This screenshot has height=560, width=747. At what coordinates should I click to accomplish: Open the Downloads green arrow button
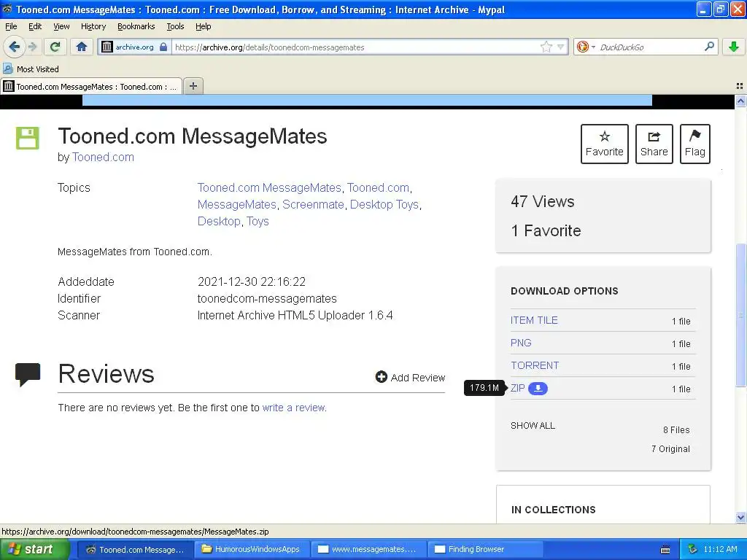(x=734, y=47)
